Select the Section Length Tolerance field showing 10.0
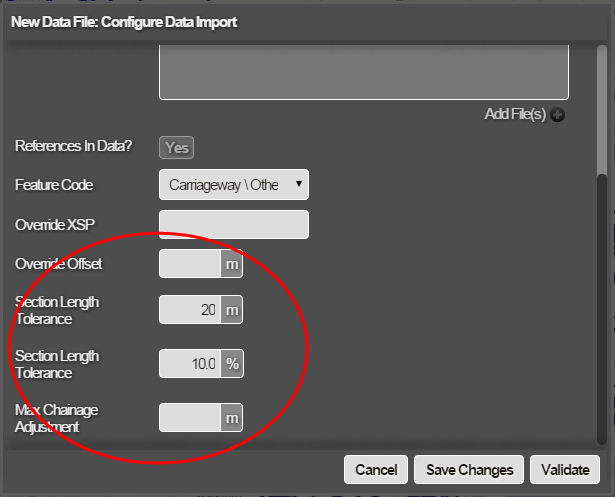Screen dimensions: 615x497 190,364
